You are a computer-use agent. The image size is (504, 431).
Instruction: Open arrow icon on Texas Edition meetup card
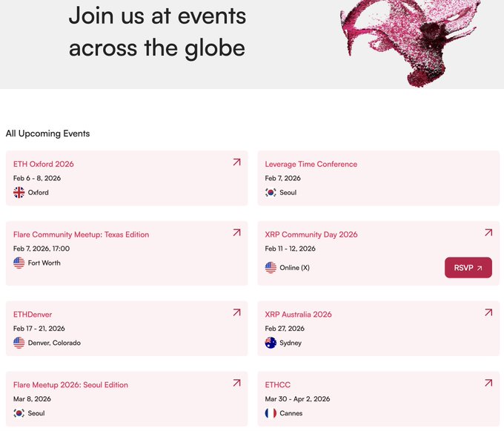pyautogui.click(x=236, y=232)
